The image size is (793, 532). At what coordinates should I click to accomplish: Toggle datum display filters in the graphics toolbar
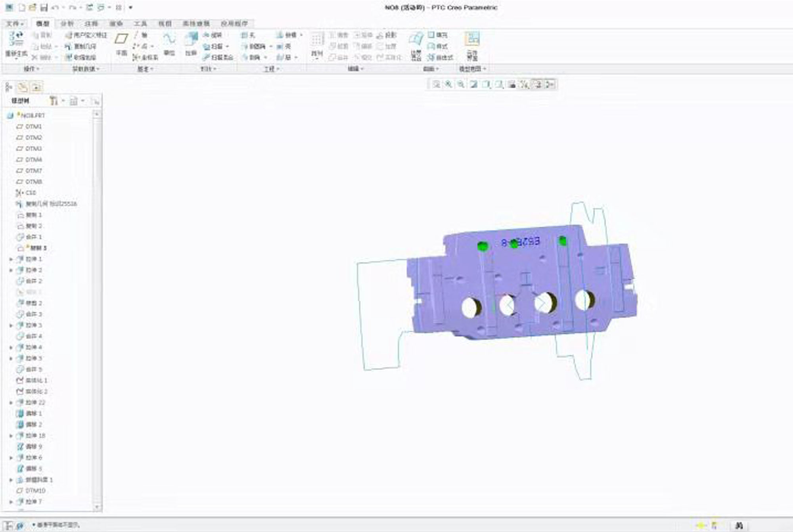coord(525,84)
